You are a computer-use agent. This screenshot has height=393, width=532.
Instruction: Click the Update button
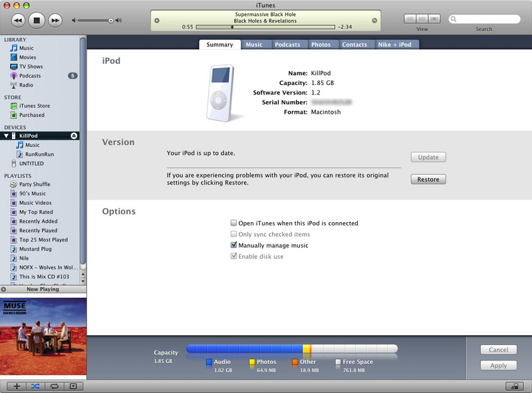pyautogui.click(x=428, y=157)
